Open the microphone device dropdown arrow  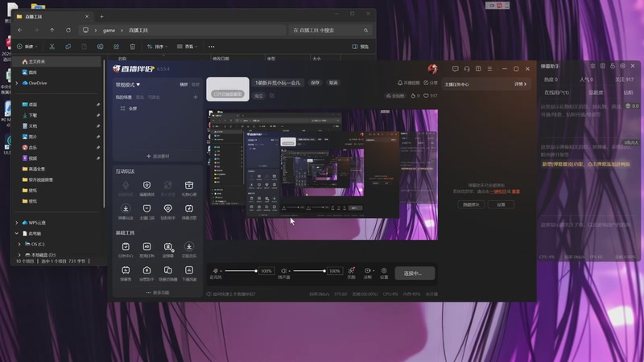221,271
